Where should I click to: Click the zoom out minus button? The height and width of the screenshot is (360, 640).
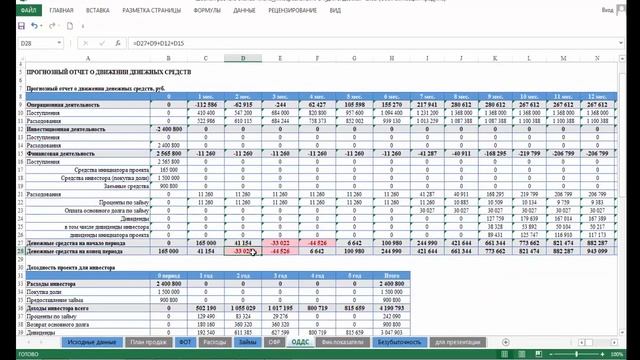point(551,354)
